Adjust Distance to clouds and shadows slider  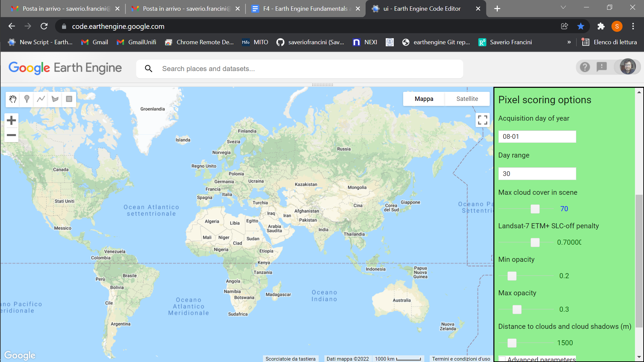tap(512, 343)
